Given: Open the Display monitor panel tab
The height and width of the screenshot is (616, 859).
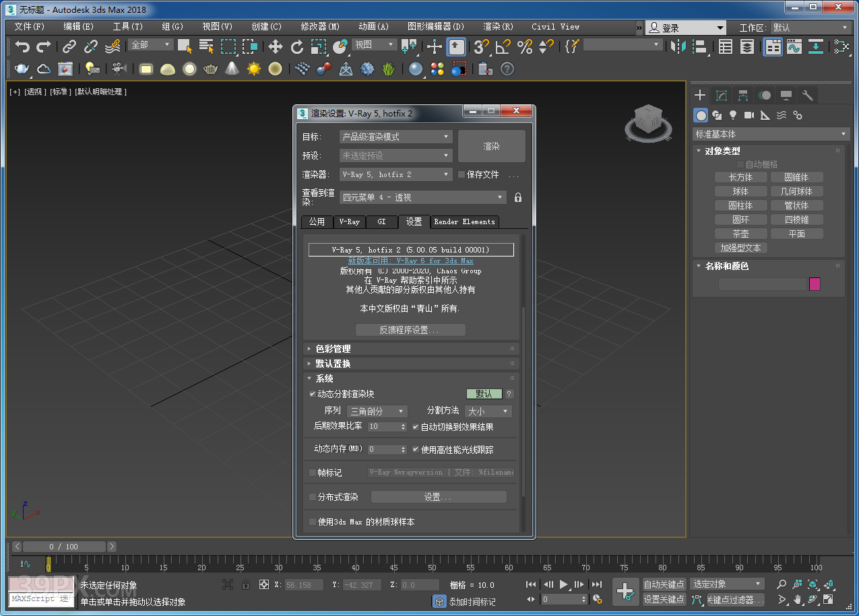Looking at the screenshot, I should (x=786, y=96).
